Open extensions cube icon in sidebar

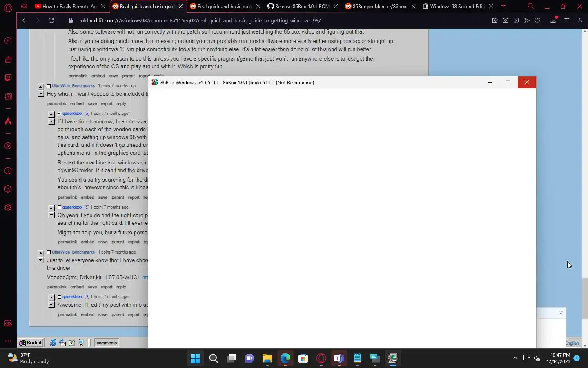8,189
